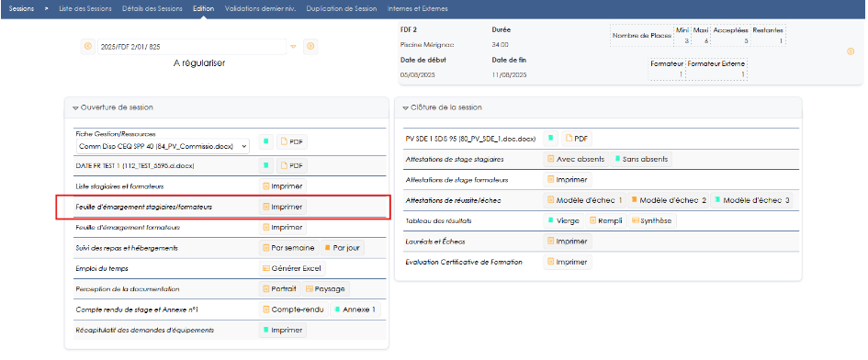The width and height of the screenshot is (868, 360).
Task: Select Modèle d'échec 1
Action: (584, 200)
